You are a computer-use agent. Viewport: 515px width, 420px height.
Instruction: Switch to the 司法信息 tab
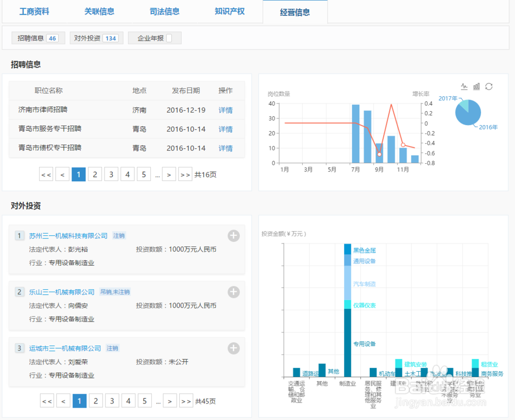pyautogui.click(x=165, y=11)
